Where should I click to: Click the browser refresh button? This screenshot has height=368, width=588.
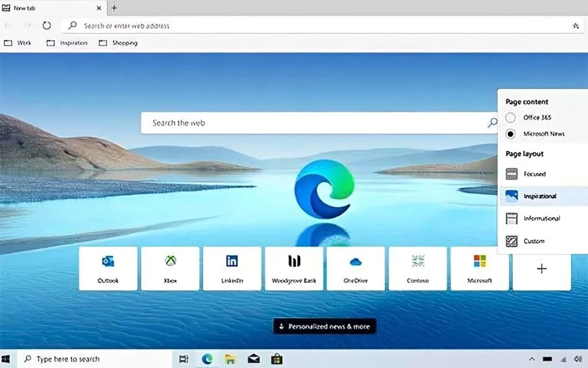tap(46, 25)
